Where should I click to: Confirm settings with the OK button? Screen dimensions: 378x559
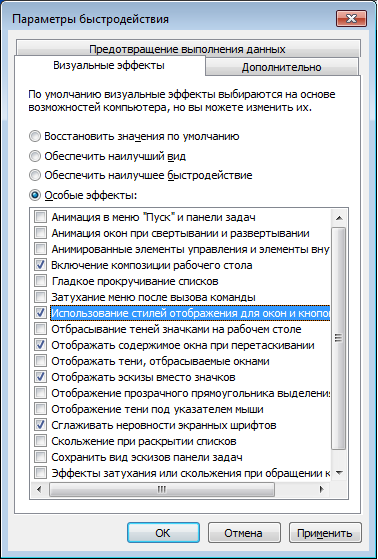click(x=163, y=533)
